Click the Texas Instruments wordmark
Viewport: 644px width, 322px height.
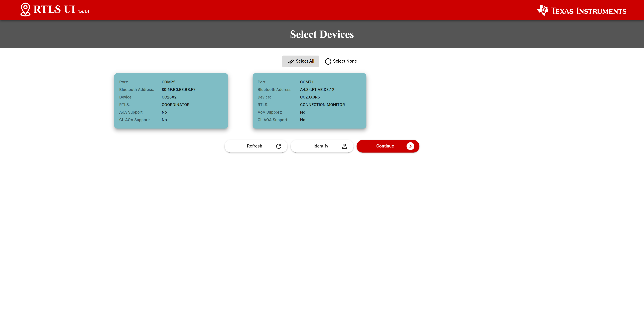pyautogui.click(x=588, y=11)
